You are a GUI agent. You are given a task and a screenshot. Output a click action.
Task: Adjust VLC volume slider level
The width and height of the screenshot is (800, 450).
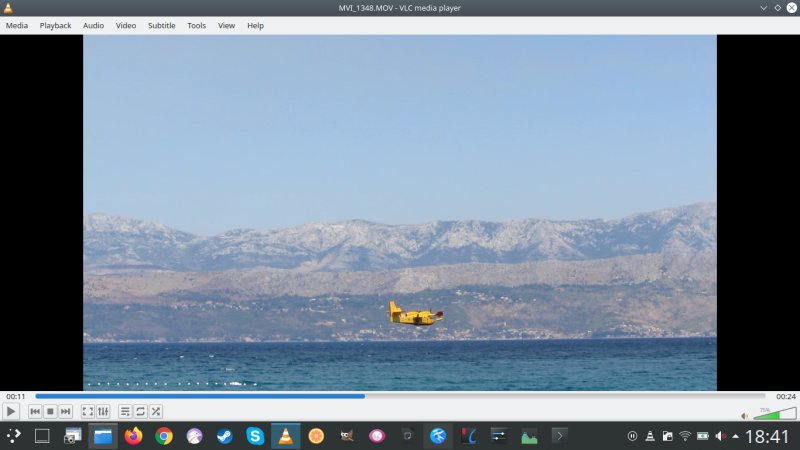(x=775, y=413)
